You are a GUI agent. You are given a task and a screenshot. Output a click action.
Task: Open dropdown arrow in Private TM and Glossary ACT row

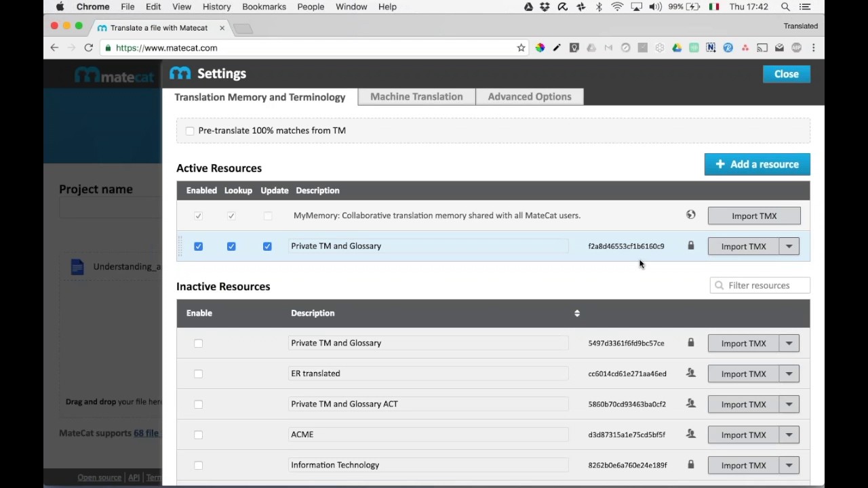[x=789, y=404]
